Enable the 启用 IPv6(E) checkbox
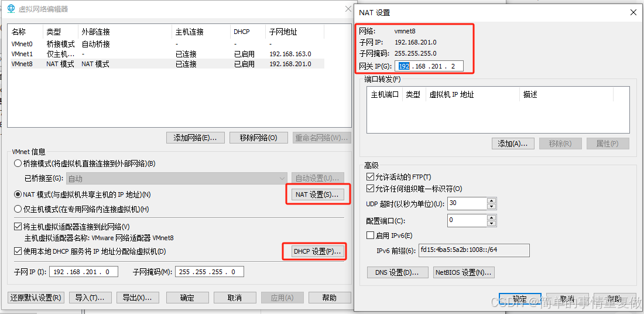644x314 pixels. [x=369, y=235]
